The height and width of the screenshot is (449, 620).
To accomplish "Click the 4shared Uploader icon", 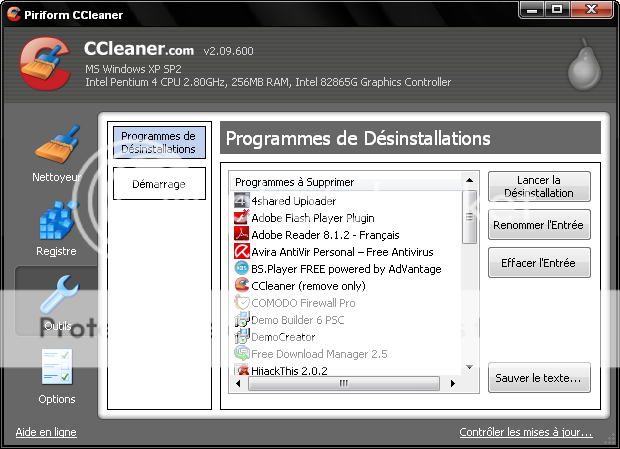I will click(x=242, y=200).
